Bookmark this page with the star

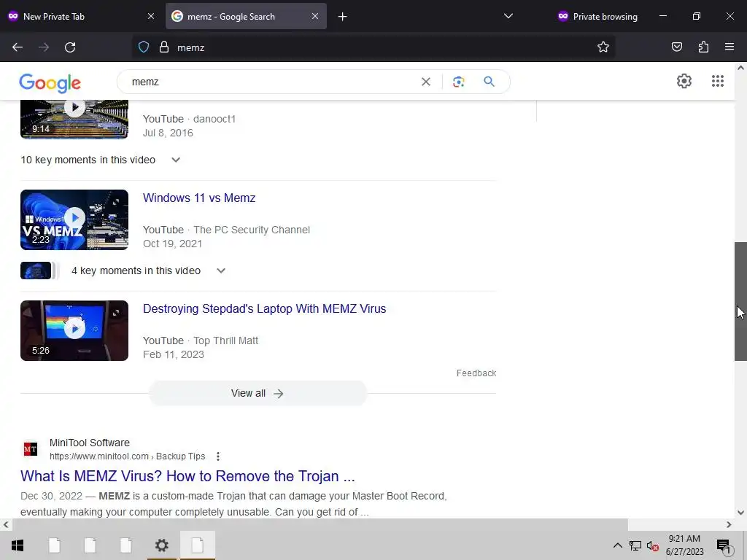pyautogui.click(x=603, y=47)
